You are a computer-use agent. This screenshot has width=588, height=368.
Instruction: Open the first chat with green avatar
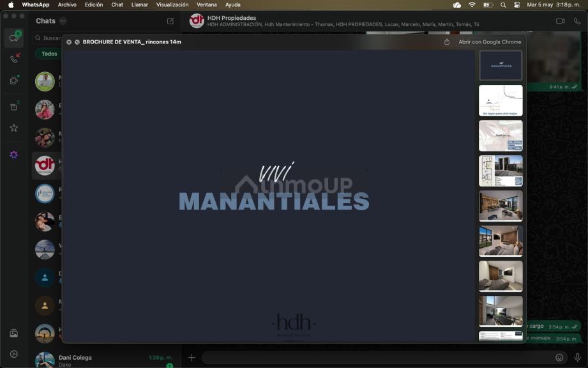click(45, 81)
